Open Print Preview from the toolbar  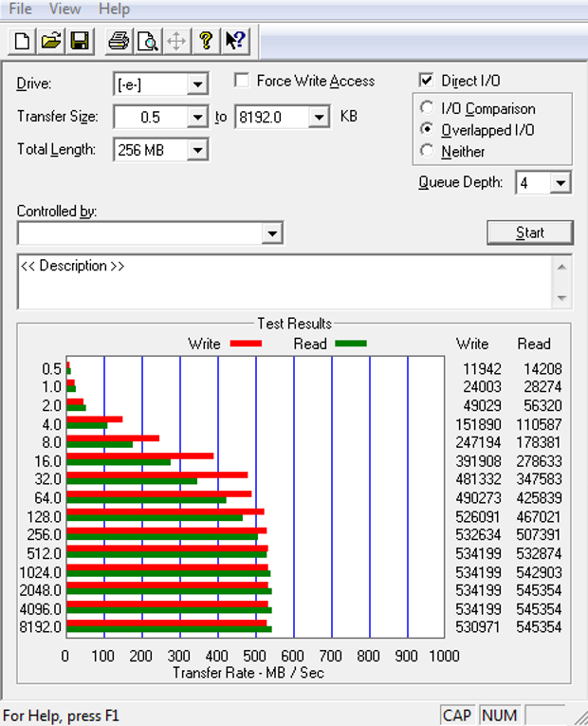[147, 41]
